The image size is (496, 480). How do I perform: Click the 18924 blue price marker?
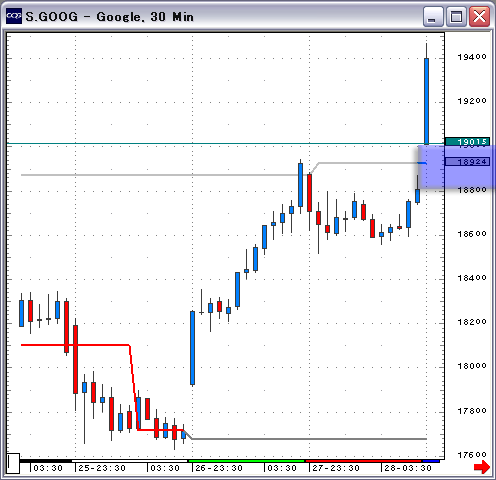point(467,162)
